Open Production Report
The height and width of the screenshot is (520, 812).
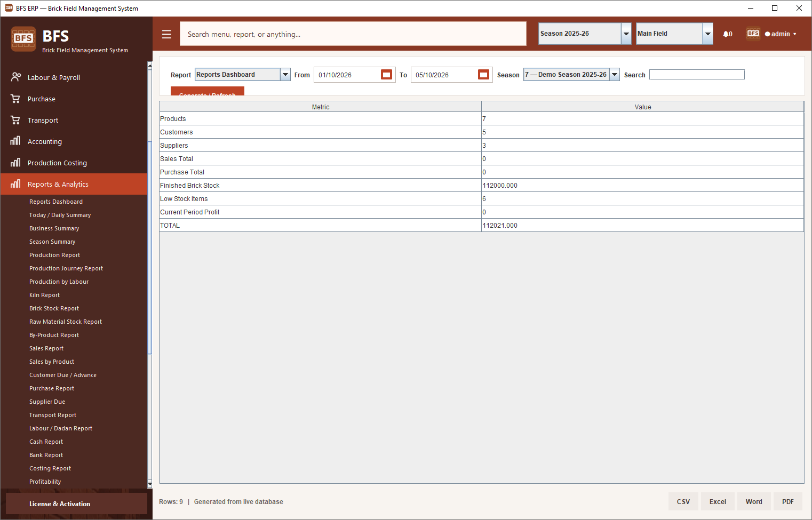click(x=54, y=255)
